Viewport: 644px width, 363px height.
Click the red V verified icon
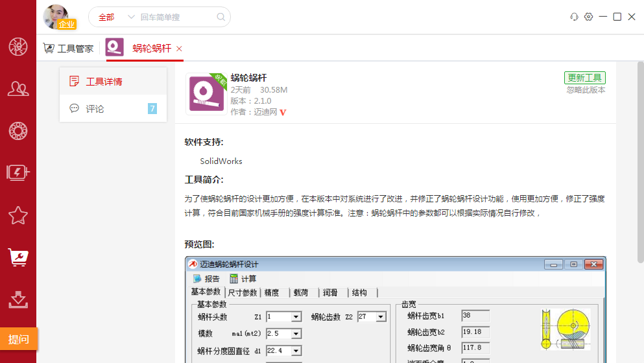click(x=283, y=113)
